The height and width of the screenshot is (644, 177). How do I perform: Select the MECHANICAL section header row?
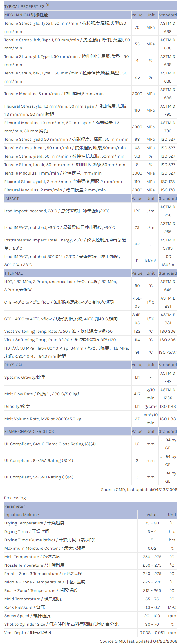tap(26, 15)
